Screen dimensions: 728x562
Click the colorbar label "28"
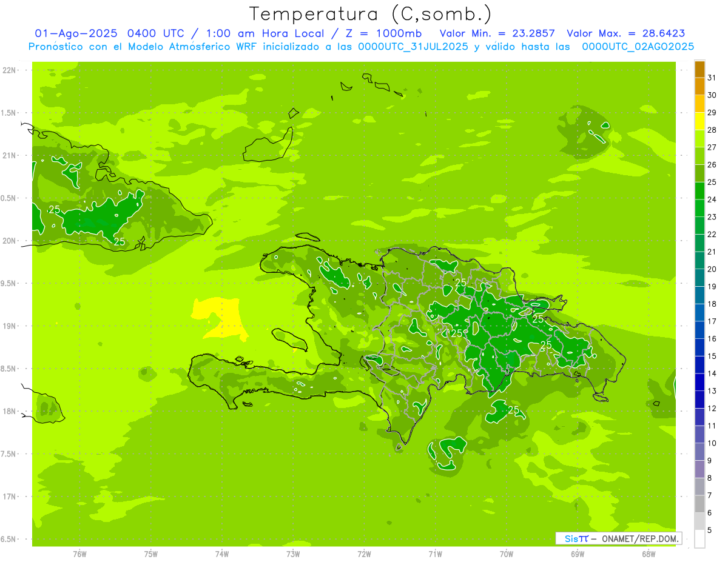pyautogui.click(x=712, y=130)
